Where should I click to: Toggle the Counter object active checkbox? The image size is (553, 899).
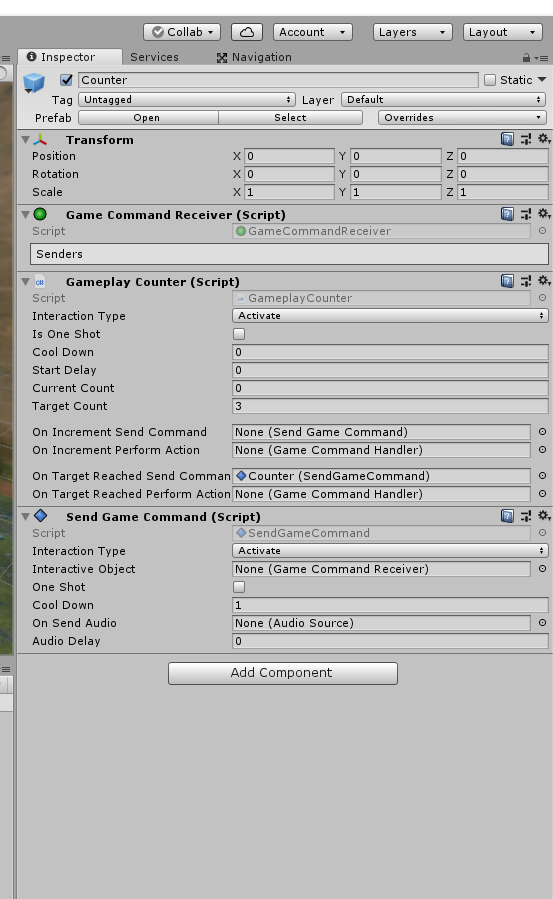(x=66, y=80)
